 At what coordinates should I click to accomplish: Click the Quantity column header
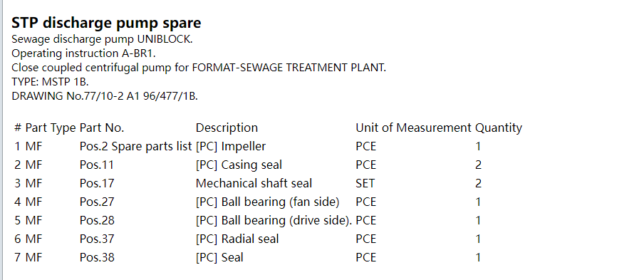click(x=498, y=128)
